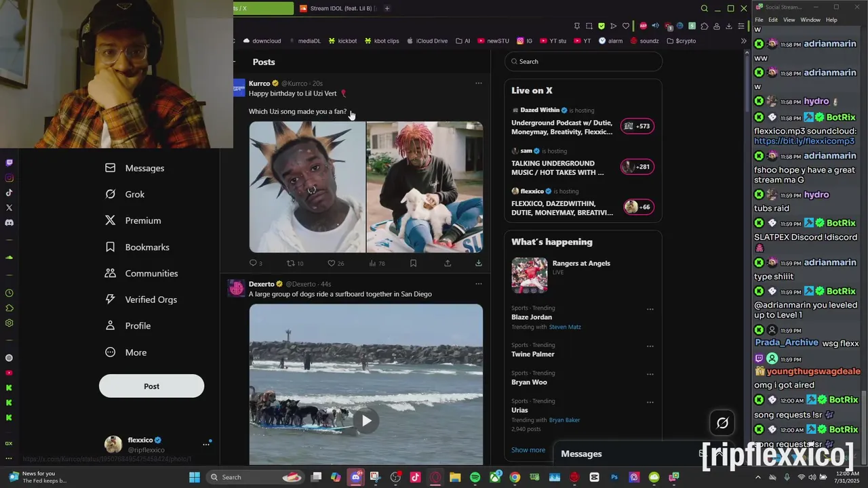Open browser settings gear in sidebar
Screen dimensions: 868x488
[x=9, y=323]
